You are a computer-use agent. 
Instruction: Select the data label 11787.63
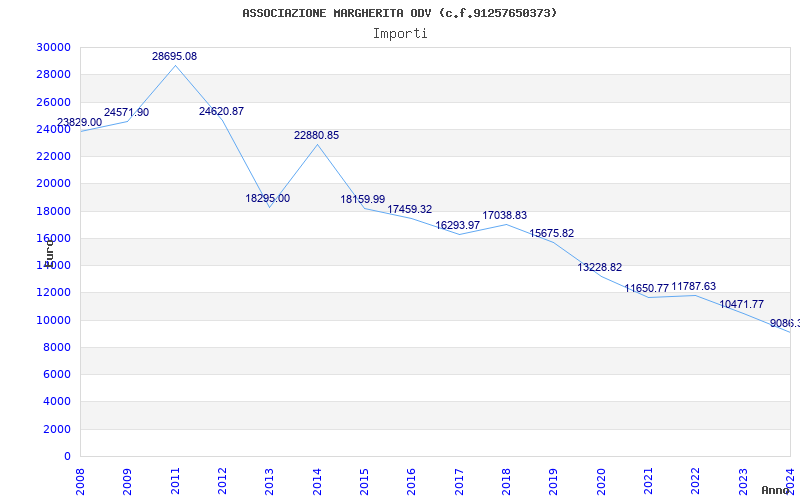[694, 287]
